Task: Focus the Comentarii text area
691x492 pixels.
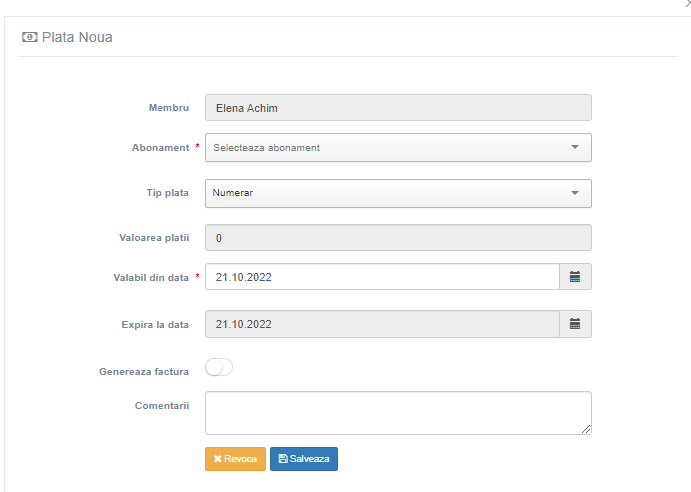Action: [x=398, y=413]
